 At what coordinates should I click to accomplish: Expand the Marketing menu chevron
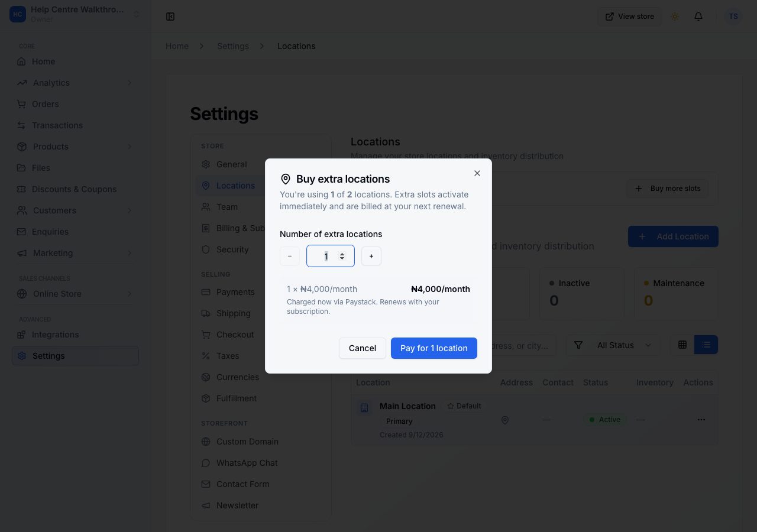click(x=130, y=253)
